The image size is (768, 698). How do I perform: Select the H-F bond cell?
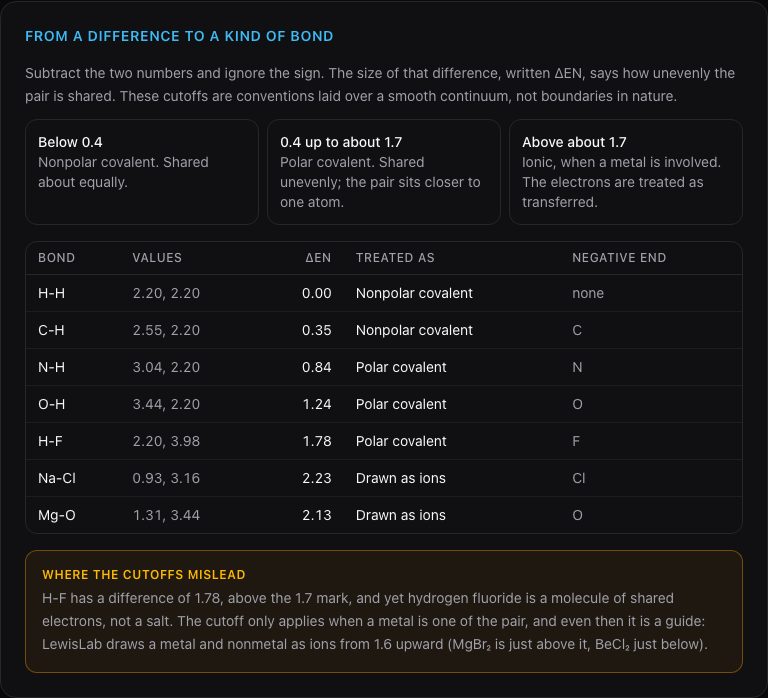click(x=50, y=441)
